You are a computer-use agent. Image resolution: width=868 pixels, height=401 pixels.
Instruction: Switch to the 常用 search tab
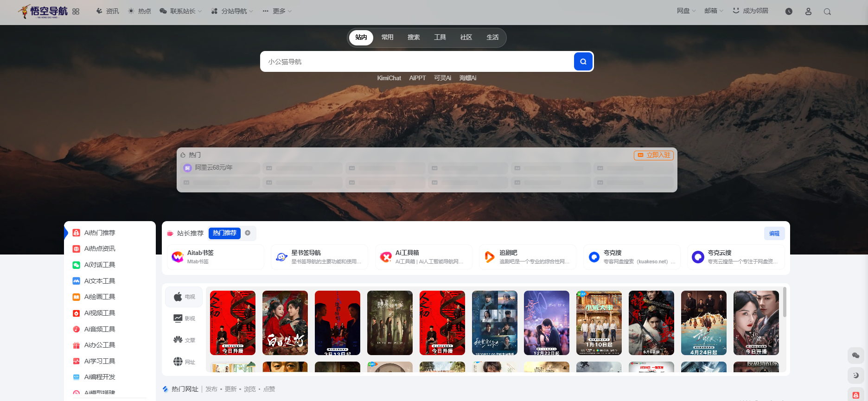pos(388,38)
